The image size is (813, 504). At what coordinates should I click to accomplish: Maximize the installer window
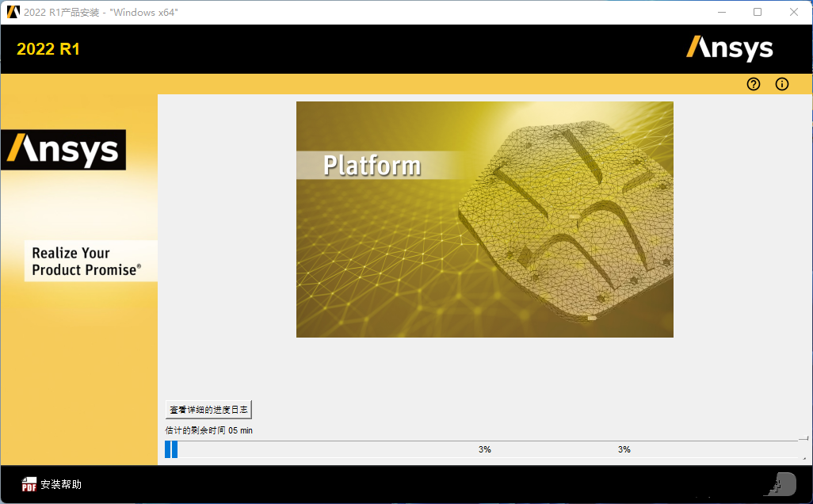pyautogui.click(x=758, y=12)
